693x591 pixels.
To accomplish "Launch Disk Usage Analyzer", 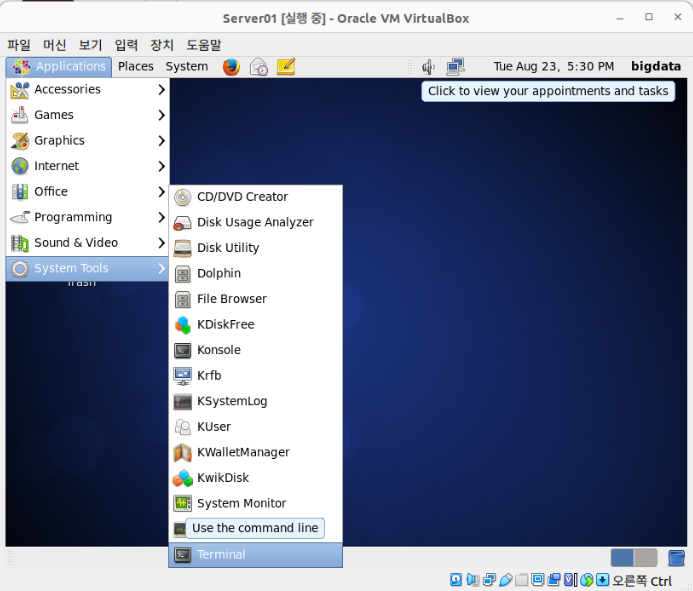I will [x=255, y=222].
